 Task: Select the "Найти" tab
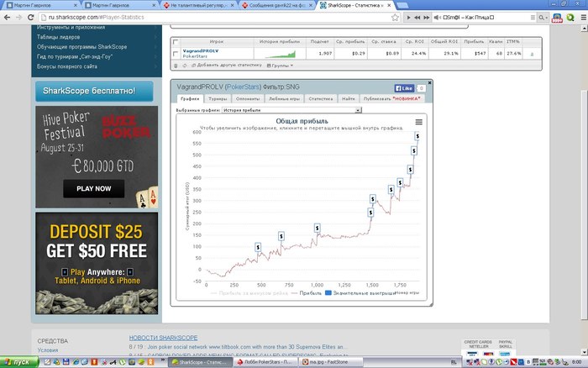349,98
